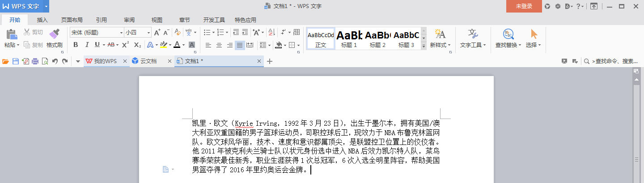Viewport: 644px width, 183px height.
Task: Click 未登录 login button
Action: coord(524,6)
